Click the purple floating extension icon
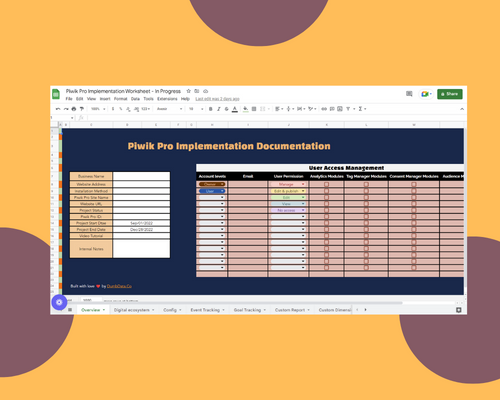 click(59, 302)
